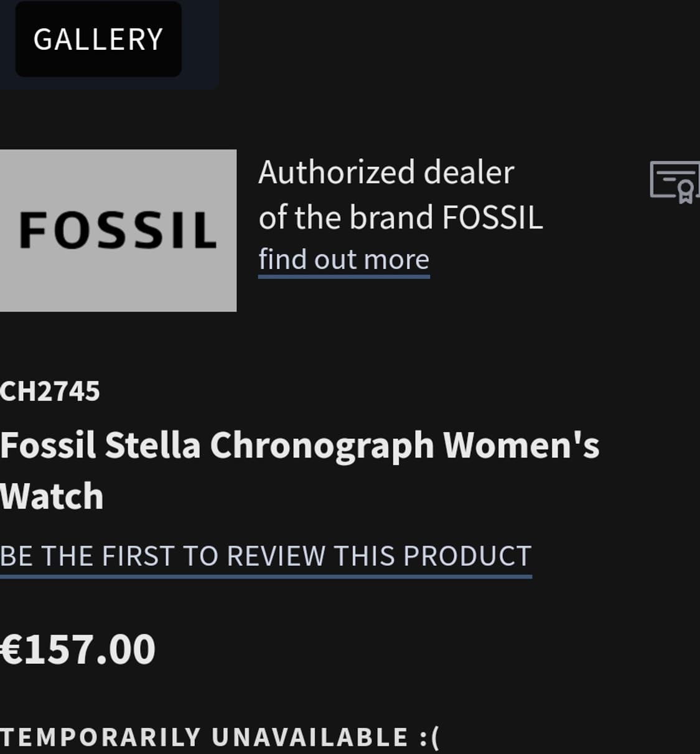Click the word "PRODUCT" in the review link
The image size is (700, 754).
click(467, 556)
